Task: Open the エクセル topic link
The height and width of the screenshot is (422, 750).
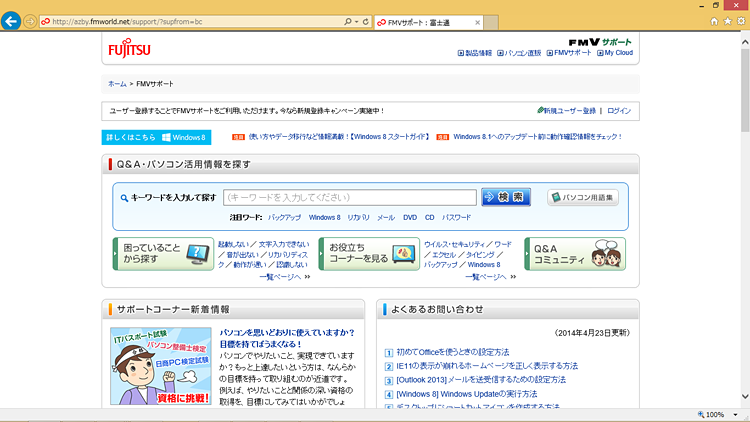Action: point(443,255)
